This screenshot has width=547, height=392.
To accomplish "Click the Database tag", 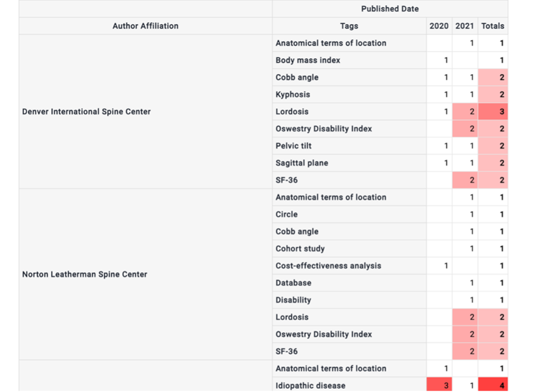I will 293,283.
